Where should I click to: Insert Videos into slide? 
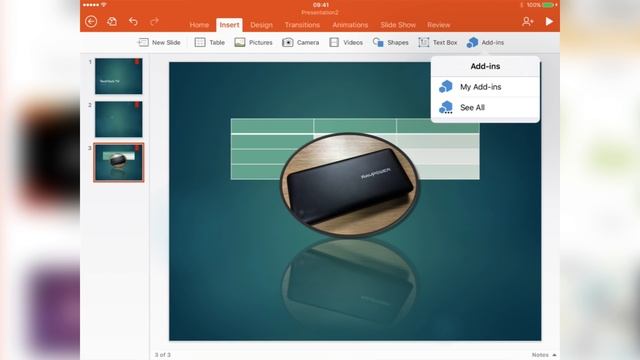(x=346, y=42)
